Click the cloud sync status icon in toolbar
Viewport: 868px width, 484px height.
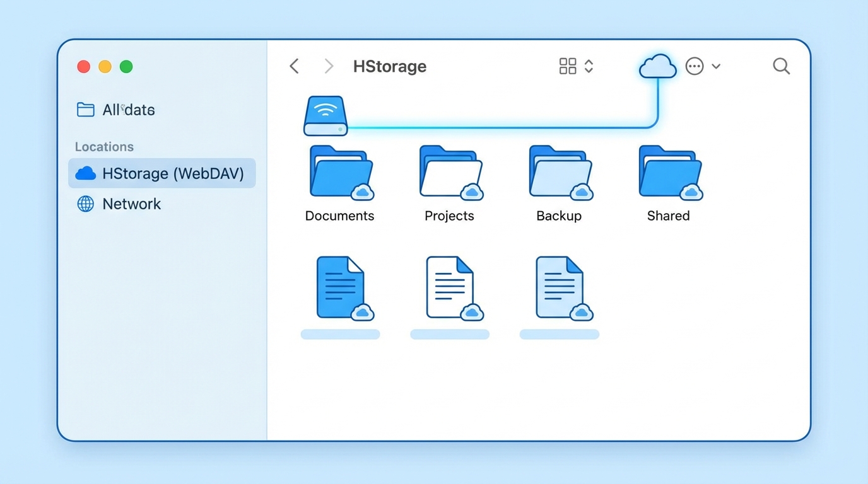point(657,66)
